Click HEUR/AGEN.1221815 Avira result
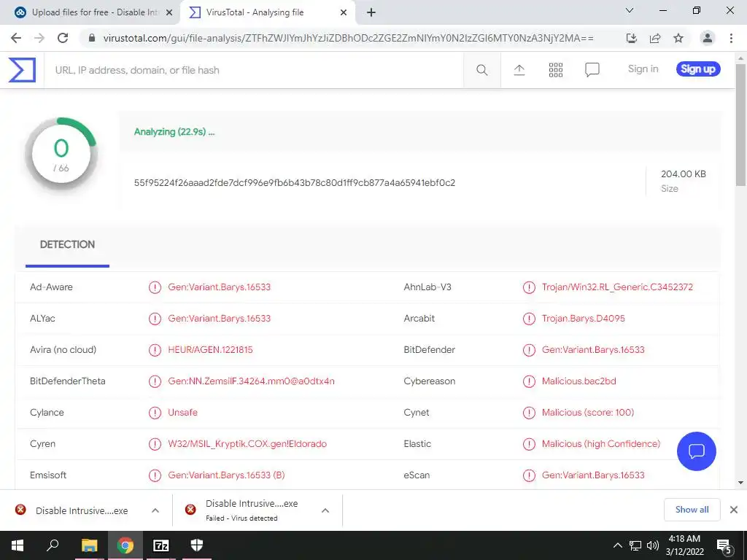Viewport: 747px width, 560px height. coord(210,350)
